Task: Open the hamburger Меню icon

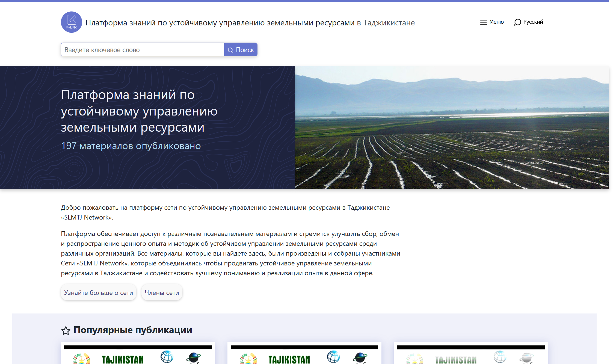Action: click(x=483, y=22)
